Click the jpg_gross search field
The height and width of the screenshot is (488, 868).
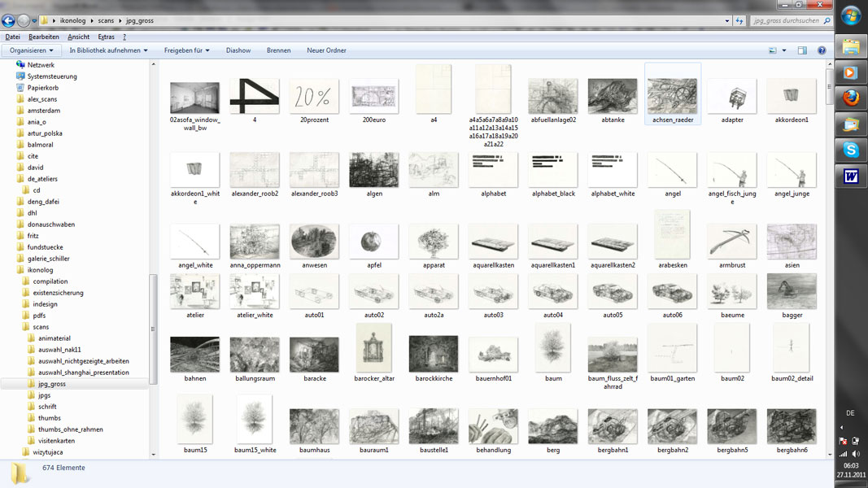point(785,20)
